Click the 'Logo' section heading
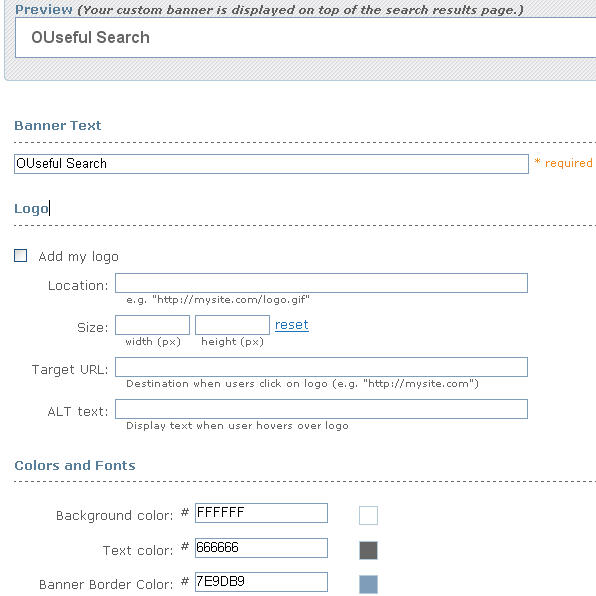The width and height of the screenshot is (596, 596). pos(32,209)
